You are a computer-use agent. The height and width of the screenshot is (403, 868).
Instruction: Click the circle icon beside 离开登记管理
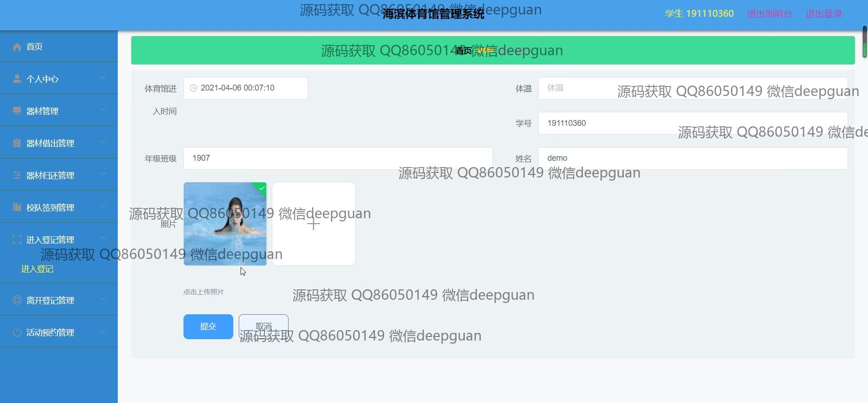[x=17, y=300]
